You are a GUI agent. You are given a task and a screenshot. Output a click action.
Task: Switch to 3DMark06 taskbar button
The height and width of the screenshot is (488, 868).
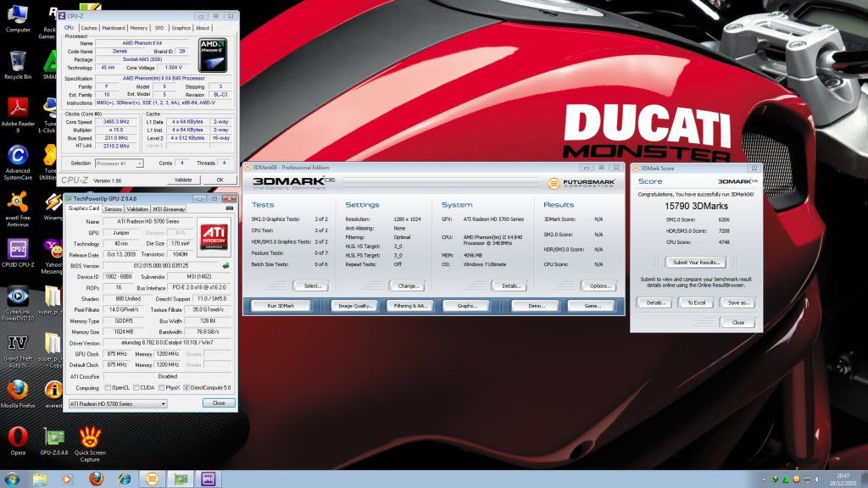[x=153, y=480]
